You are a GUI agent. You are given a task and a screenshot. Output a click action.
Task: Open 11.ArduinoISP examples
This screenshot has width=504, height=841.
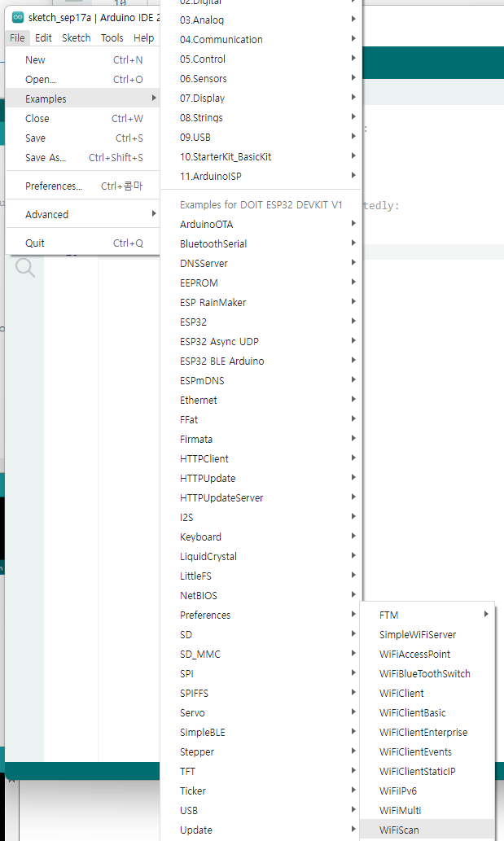(261, 177)
